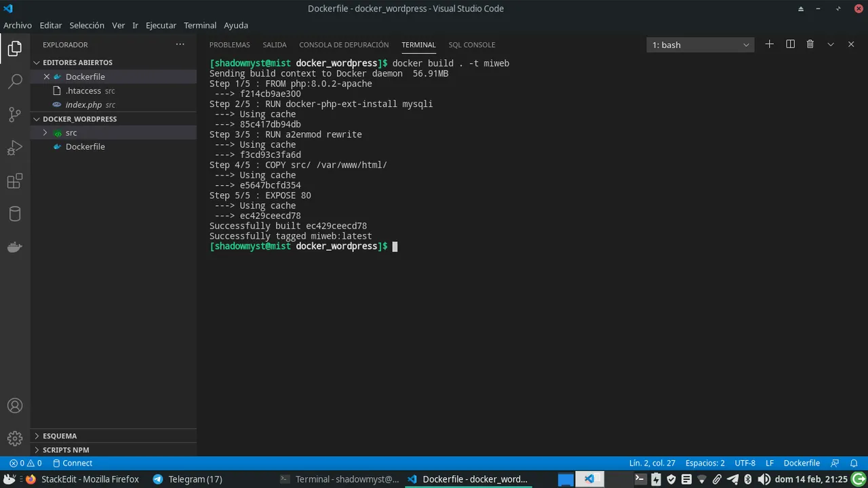
Task: Open the Ir menu
Action: [135, 25]
